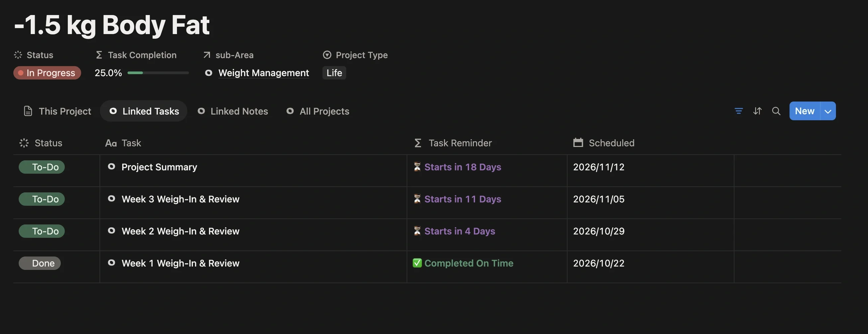The image size is (868, 334).
Task: Open the filter icon in the toolbar
Action: [x=738, y=111]
